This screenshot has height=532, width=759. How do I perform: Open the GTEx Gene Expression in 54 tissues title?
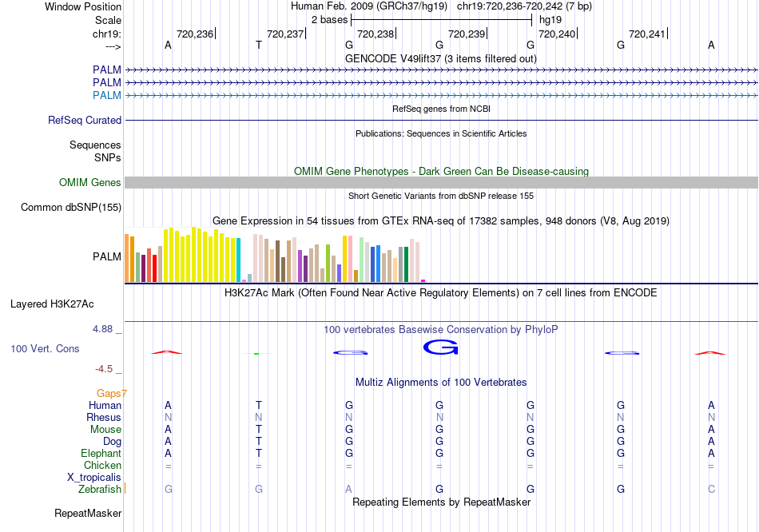pyautogui.click(x=441, y=221)
